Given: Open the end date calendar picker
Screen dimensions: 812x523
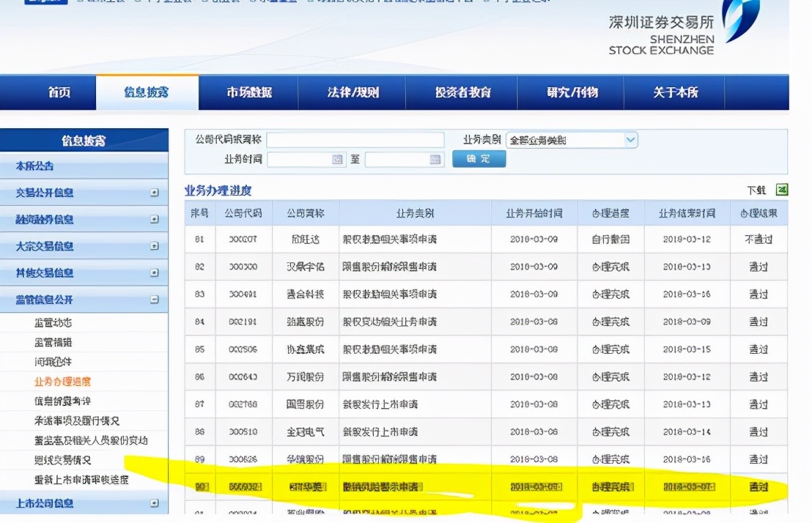Looking at the screenshot, I should click(x=435, y=160).
